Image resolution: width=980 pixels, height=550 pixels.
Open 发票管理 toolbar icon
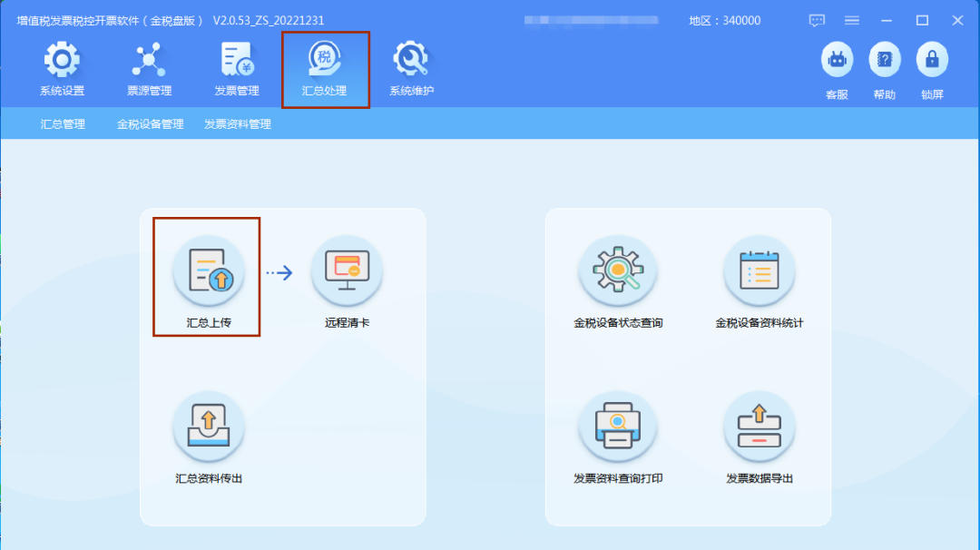pyautogui.click(x=237, y=60)
